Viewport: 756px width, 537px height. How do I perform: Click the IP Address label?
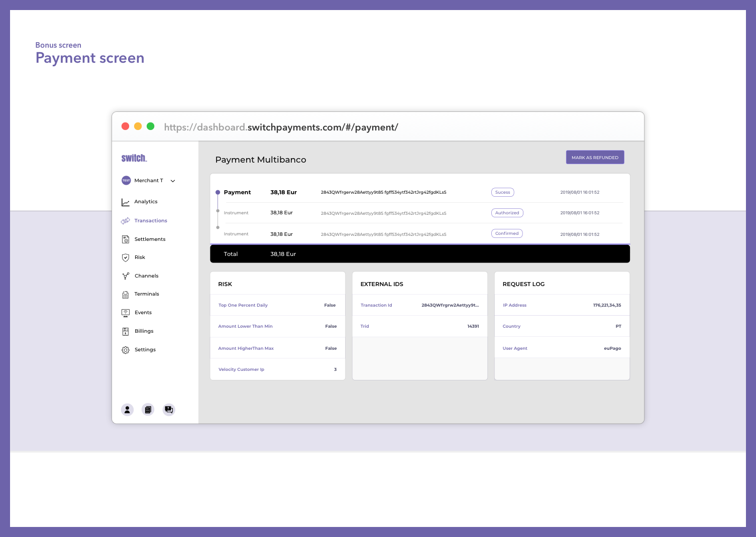point(514,305)
